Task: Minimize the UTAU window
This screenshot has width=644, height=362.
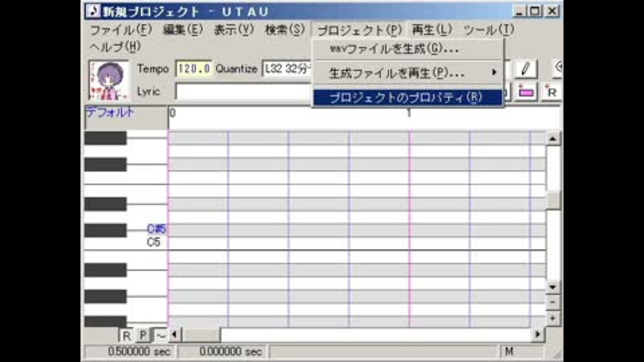Action: tap(519, 11)
